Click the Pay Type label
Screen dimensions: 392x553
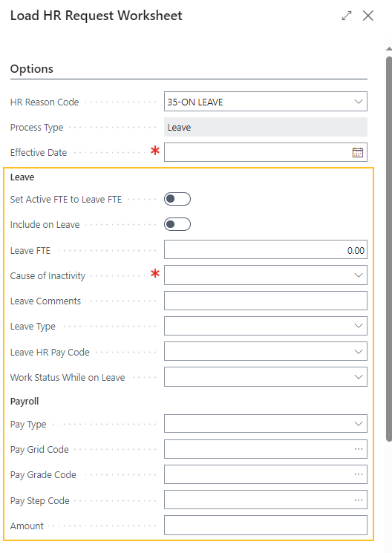(x=28, y=425)
